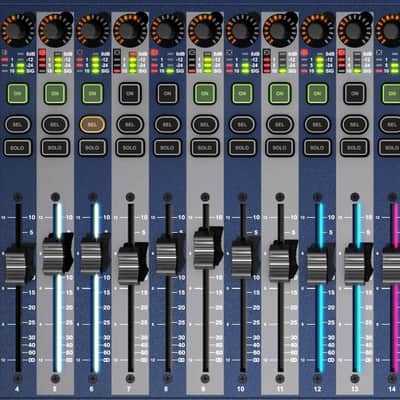Solo channel 10
This screenshot has height=400, width=400.
click(x=242, y=148)
